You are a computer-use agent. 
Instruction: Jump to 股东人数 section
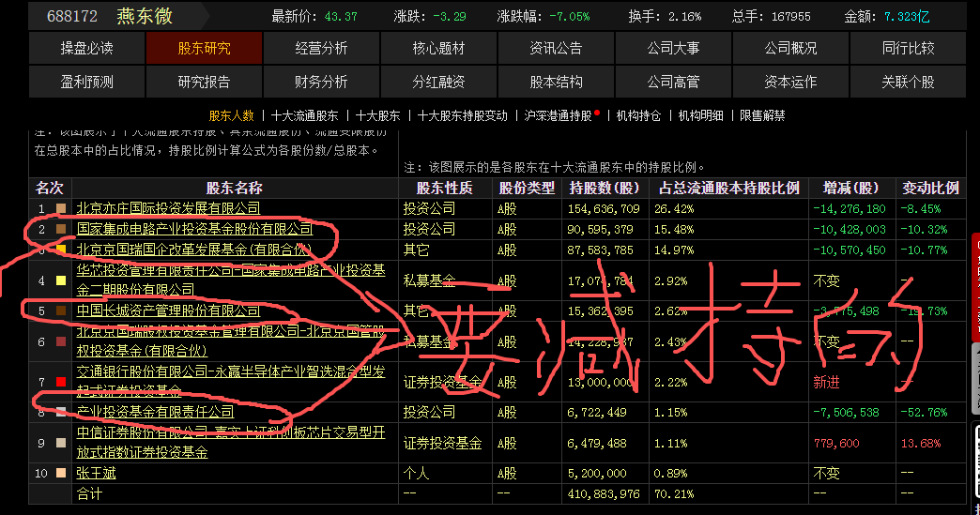231,115
